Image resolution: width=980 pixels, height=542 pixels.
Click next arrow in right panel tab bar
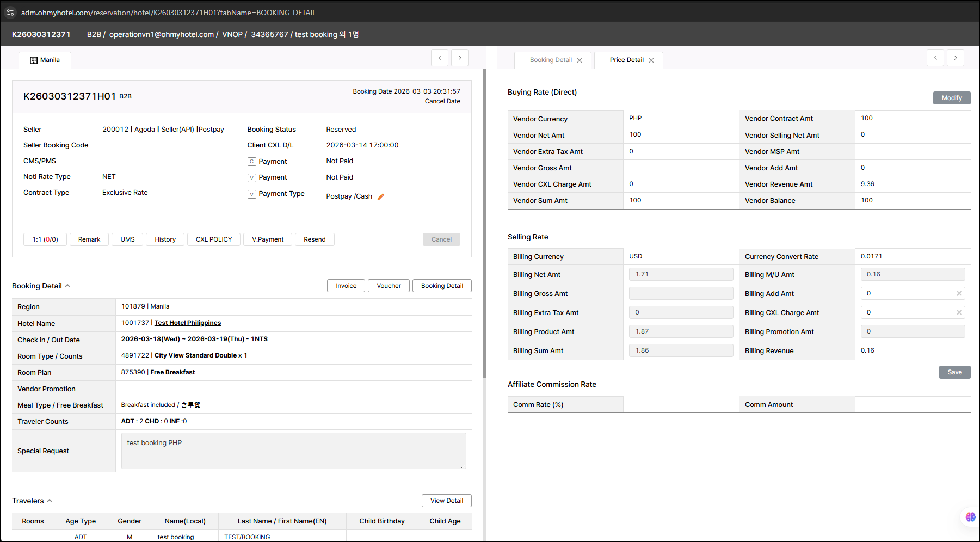point(956,58)
